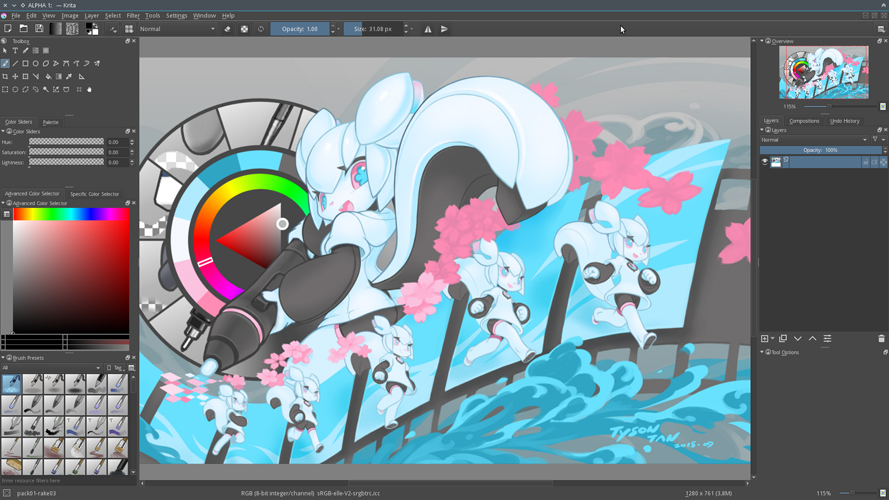Click the Overview thumbnail of the artwork

[x=823, y=73]
